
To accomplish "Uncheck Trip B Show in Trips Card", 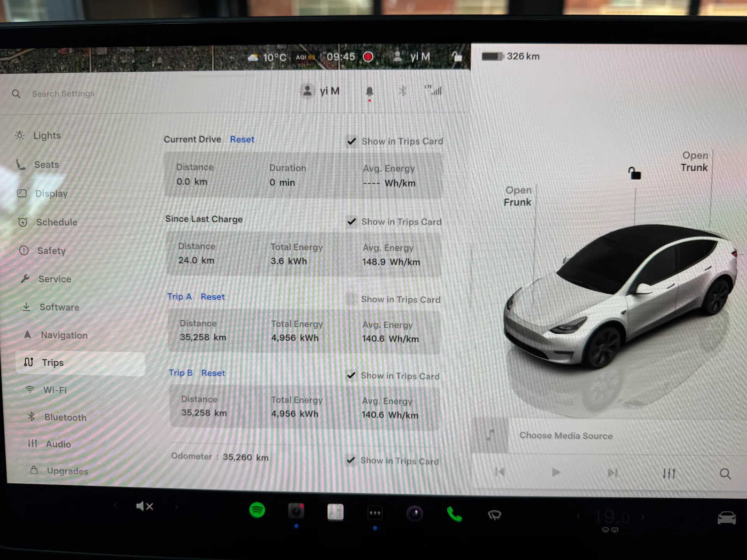I will click(x=351, y=375).
